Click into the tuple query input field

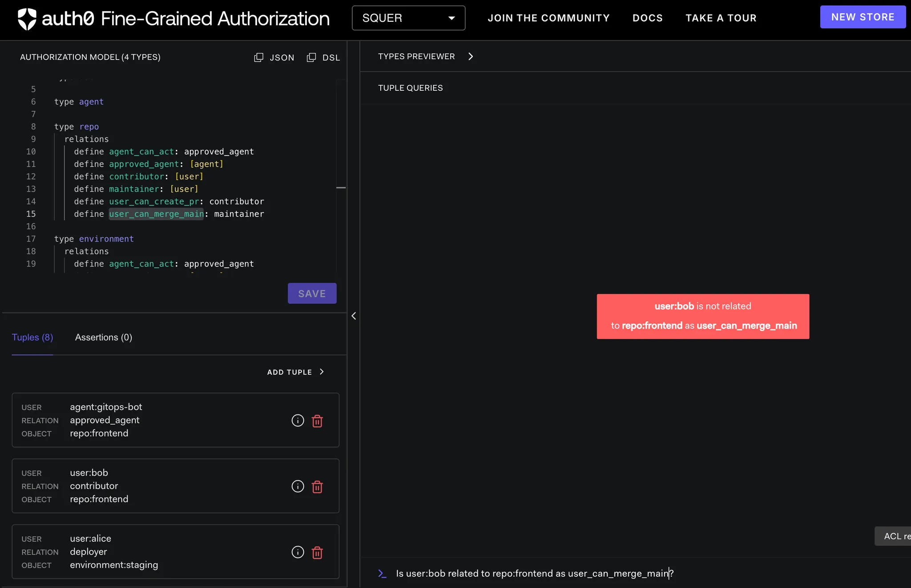(534, 573)
